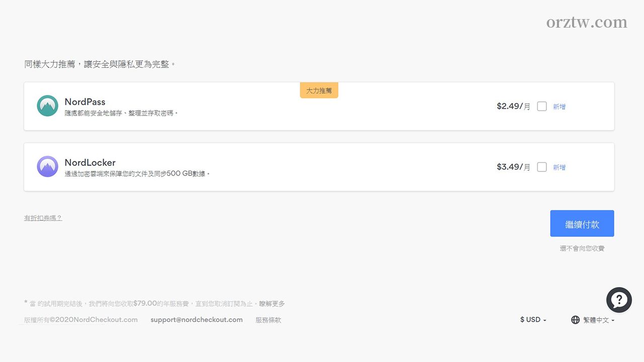Click the NordPass description about storing passwords
This screenshot has height=362, width=644.
121,113
